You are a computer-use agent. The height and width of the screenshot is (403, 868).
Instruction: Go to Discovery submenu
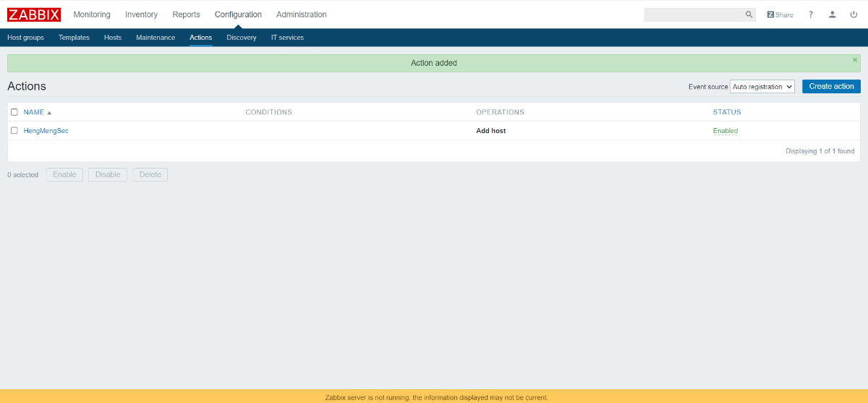(x=242, y=38)
